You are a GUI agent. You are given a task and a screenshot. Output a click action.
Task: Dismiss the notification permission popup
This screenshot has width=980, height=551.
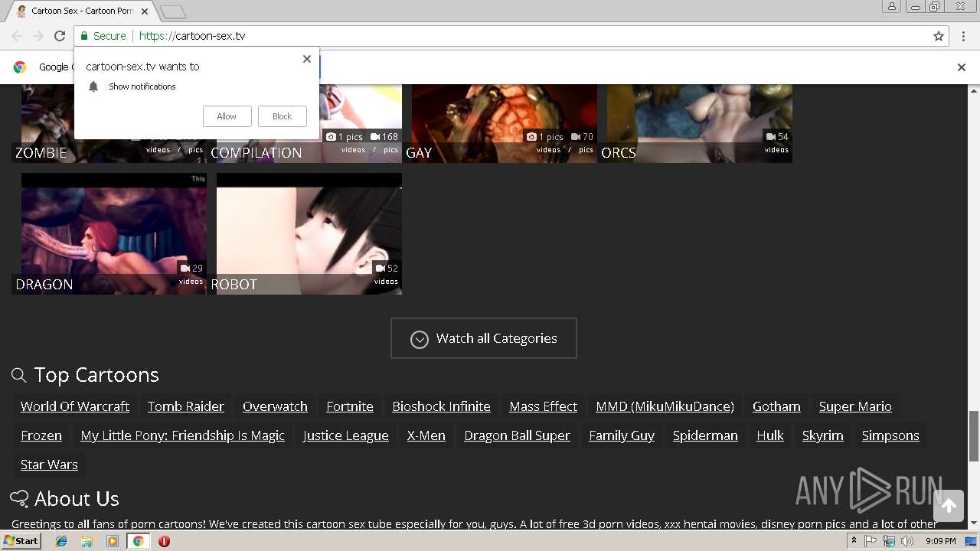coord(307,59)
